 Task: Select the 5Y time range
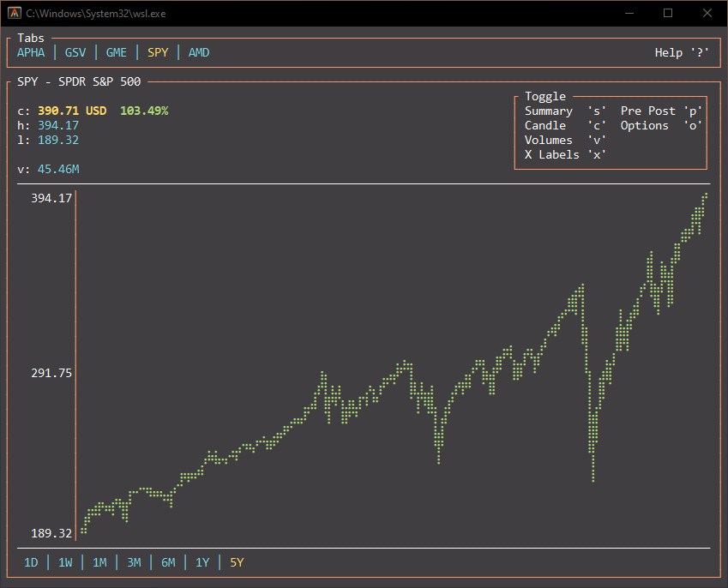[237, 562]
